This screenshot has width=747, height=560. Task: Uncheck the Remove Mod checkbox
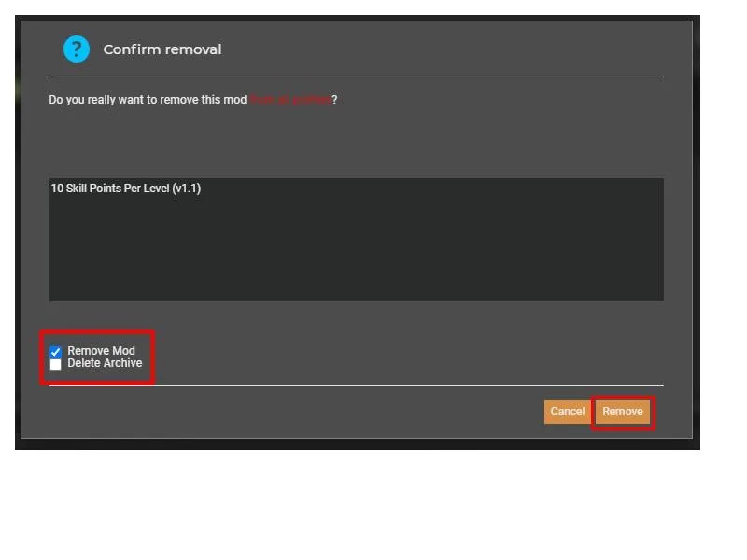(55, 352)
